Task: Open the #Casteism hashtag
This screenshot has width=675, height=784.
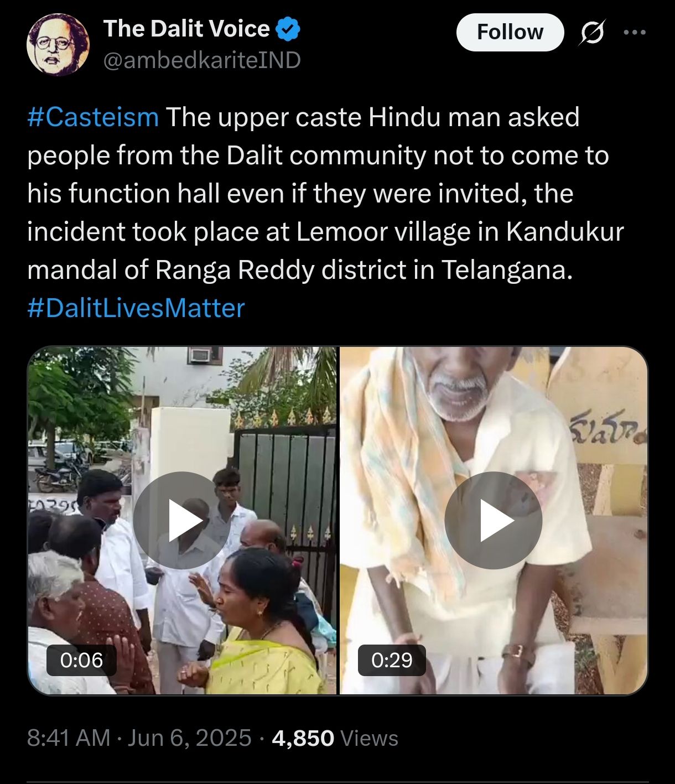Action: [93, 117]
